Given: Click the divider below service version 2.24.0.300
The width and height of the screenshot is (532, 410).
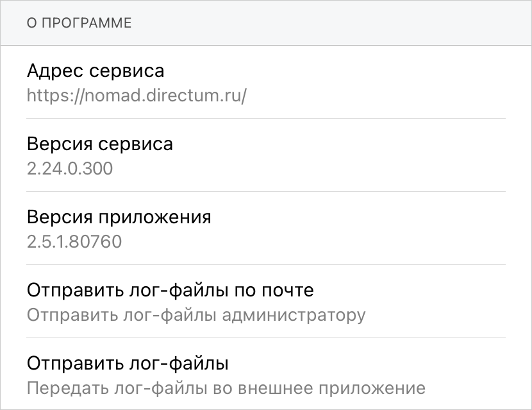Looking at the screenshot, I should click(266, 191).
